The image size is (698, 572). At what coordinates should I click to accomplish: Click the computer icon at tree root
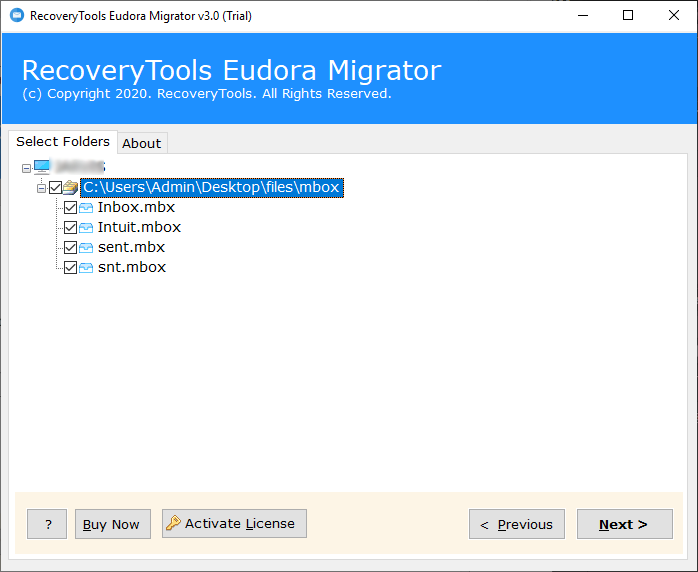pos(42,167)
